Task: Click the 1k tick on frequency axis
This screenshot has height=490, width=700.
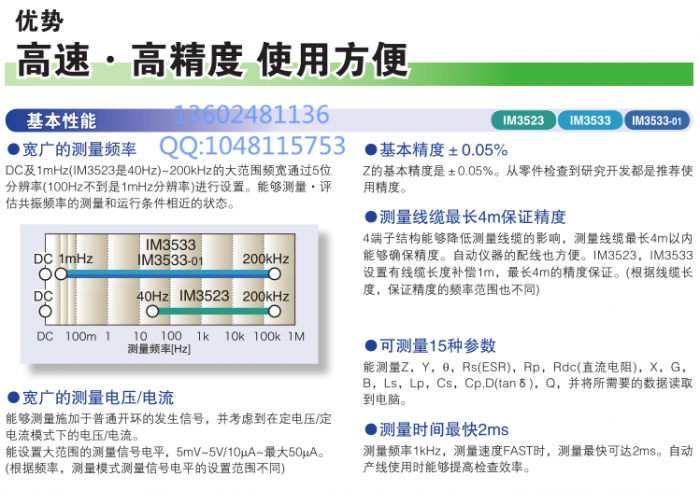Action: click(203, 336)
